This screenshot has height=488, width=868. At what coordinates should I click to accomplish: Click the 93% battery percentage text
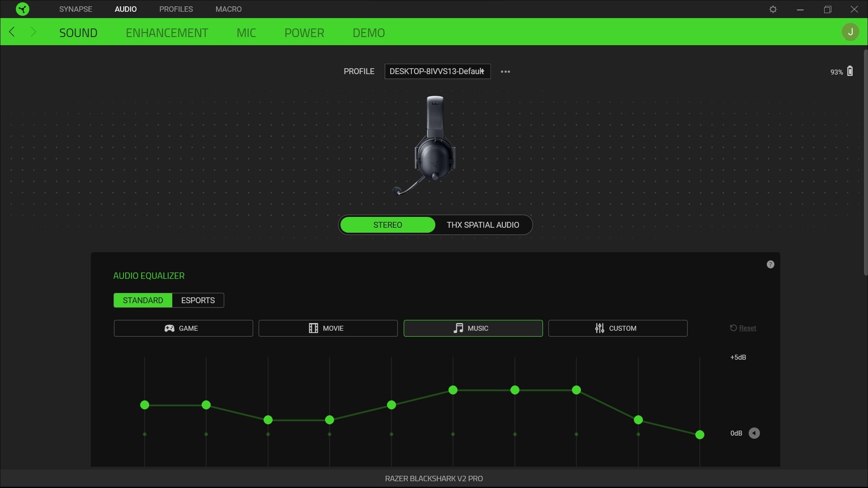[x=836, y=72]
